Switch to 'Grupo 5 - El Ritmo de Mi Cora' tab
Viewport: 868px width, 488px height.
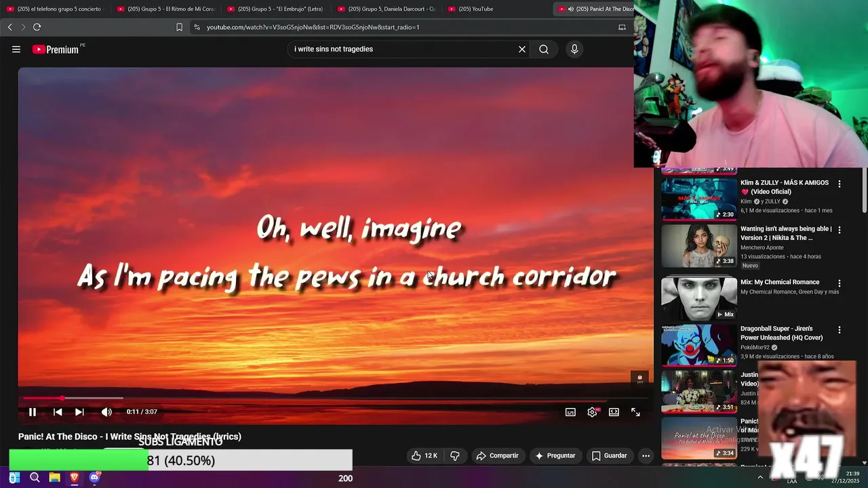coord(165,9)
